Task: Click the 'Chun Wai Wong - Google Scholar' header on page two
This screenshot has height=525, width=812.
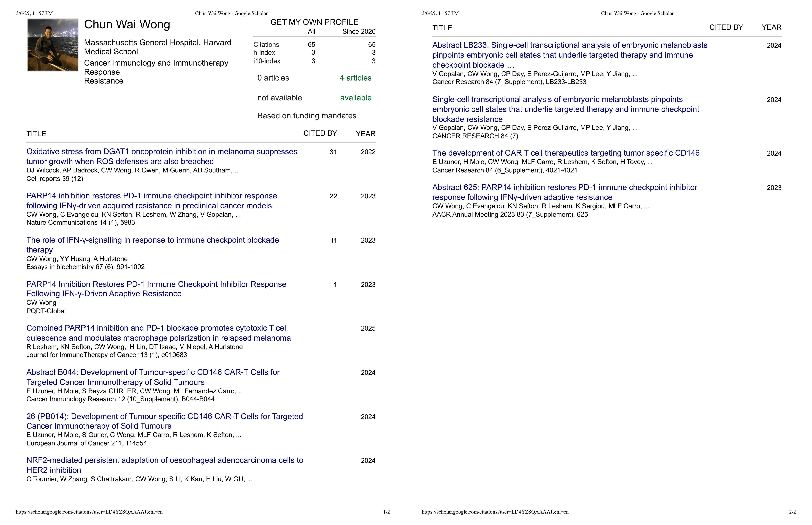Action: 637,13
